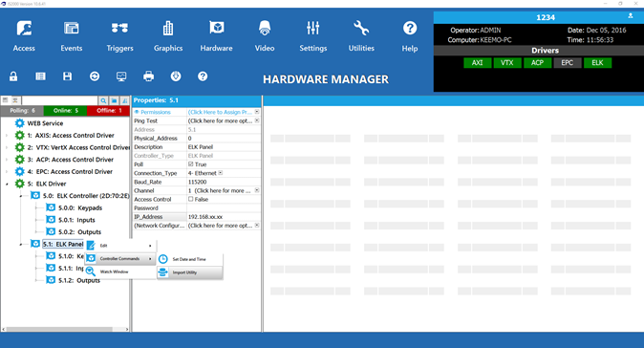Choose Watch Window from context menu
This screenshot has width=644, height=348.
coord(120,272)
